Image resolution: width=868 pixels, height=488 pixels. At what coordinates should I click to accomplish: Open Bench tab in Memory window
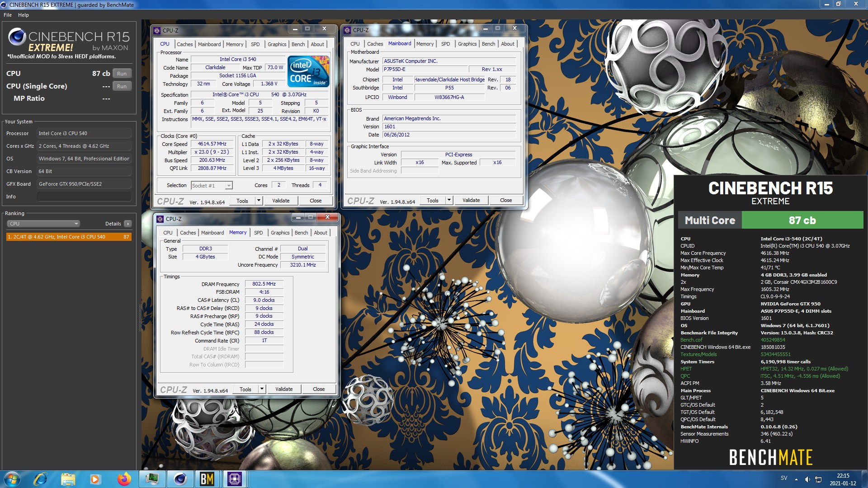(x=302, y=233)
